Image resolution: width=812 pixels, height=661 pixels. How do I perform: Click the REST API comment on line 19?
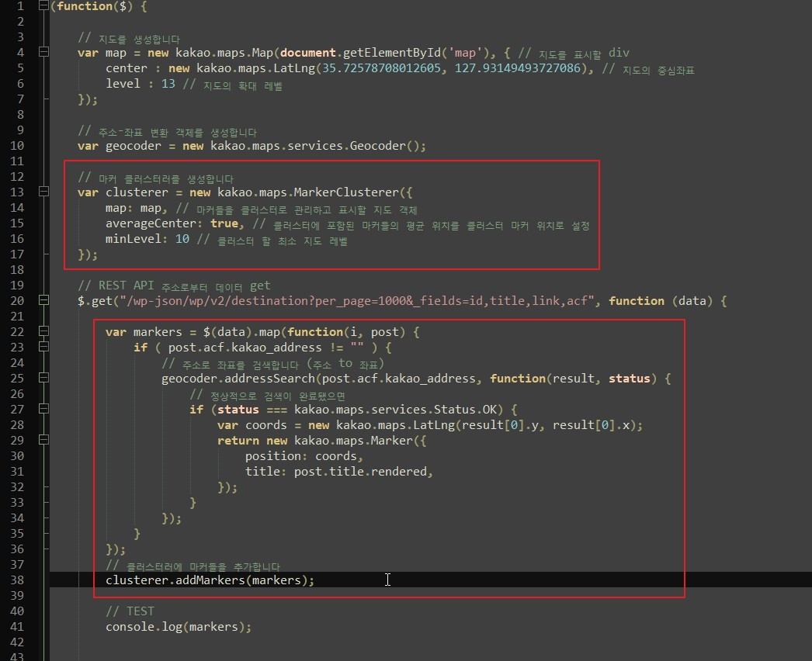pos(174,286)
